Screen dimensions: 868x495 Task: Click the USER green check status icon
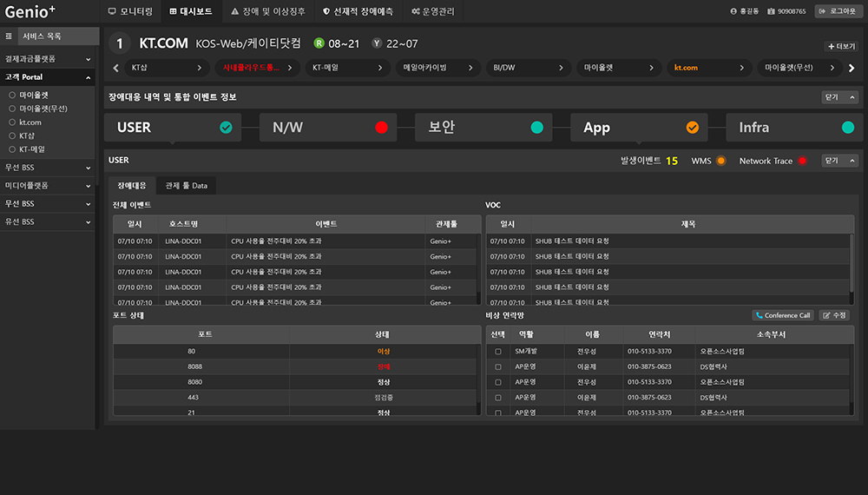(x=226, y=128)
